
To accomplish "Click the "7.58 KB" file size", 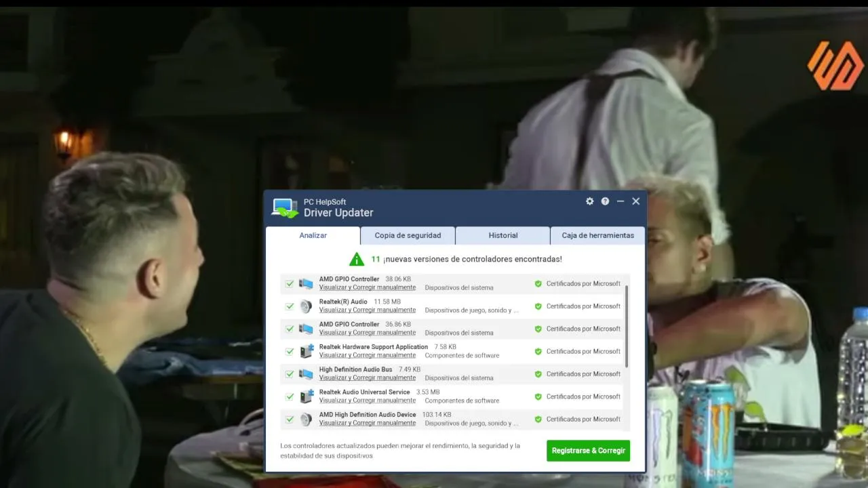I will (x=446, y=347).
